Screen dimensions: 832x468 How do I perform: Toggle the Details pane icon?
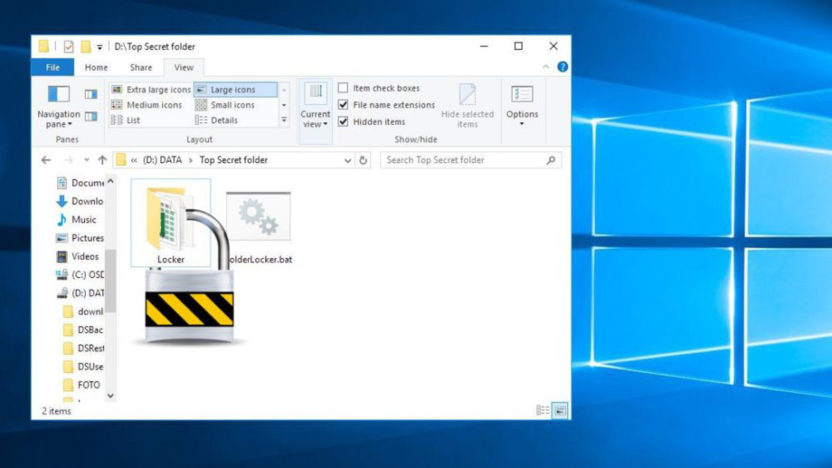[x=91, y=116]
